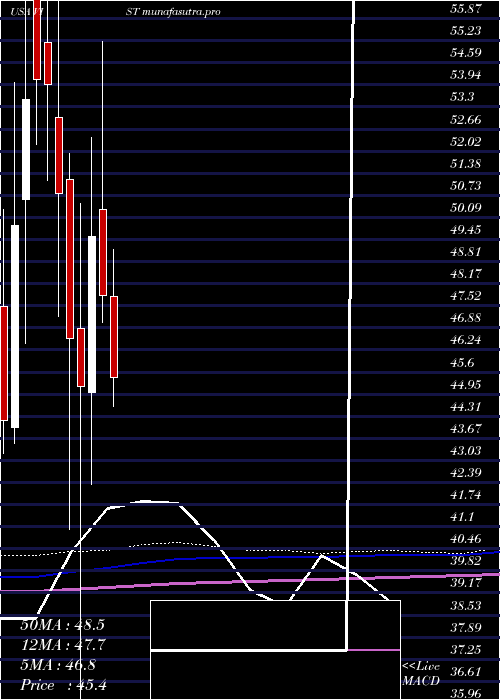The width and height of the screenshot is (500, 700).
Task: Click the 50MA : 48.5 label
Action: (x=62, y=625)
